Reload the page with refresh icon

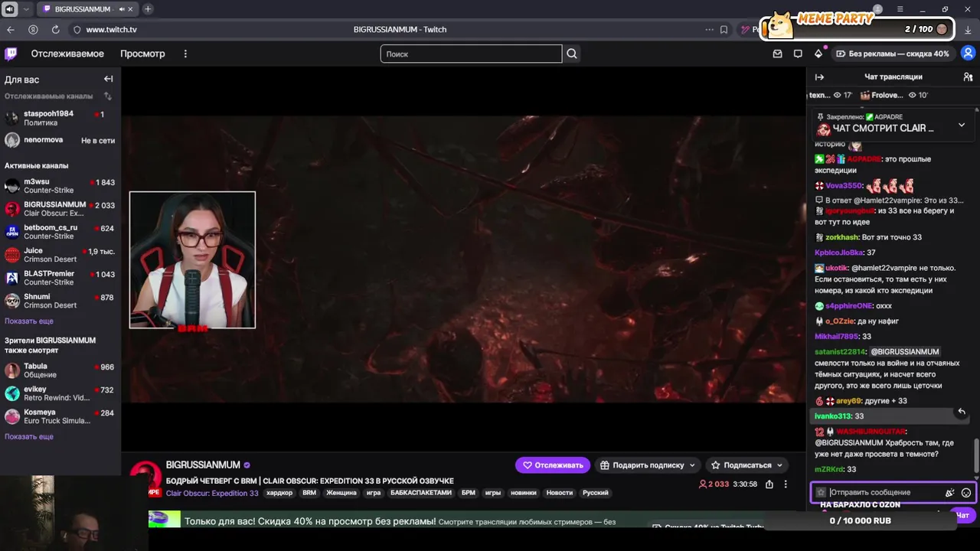[55, 29]
